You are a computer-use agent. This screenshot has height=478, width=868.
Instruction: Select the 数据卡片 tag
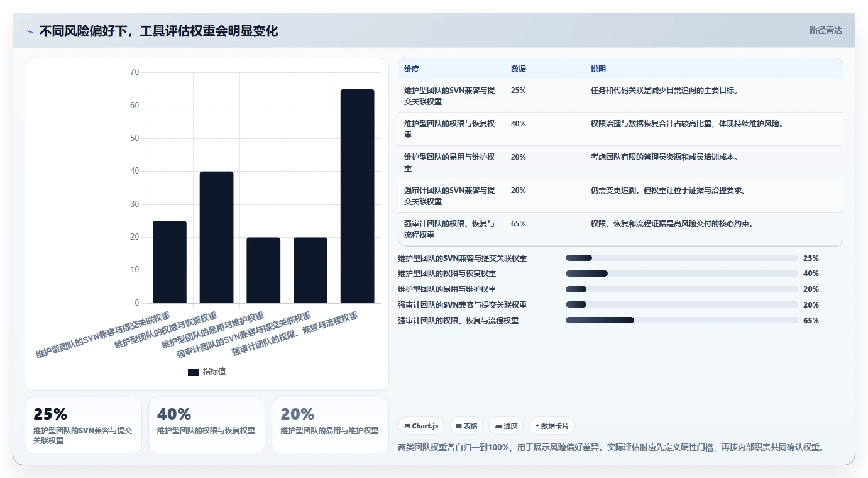click(x=552, y=426)
